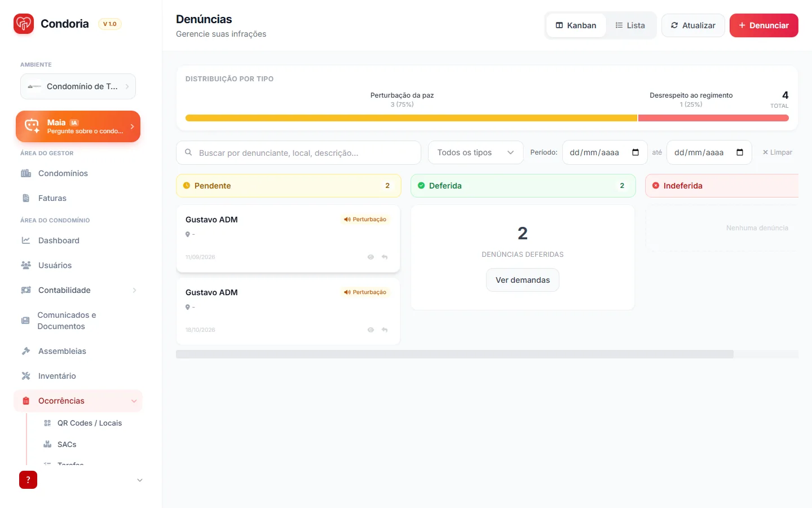Image resolution: width=812 pixels, height=508 pixels.
Task: Open the Comunicados e Documentos newspaper icon
Action: click(x=25, y=321)
